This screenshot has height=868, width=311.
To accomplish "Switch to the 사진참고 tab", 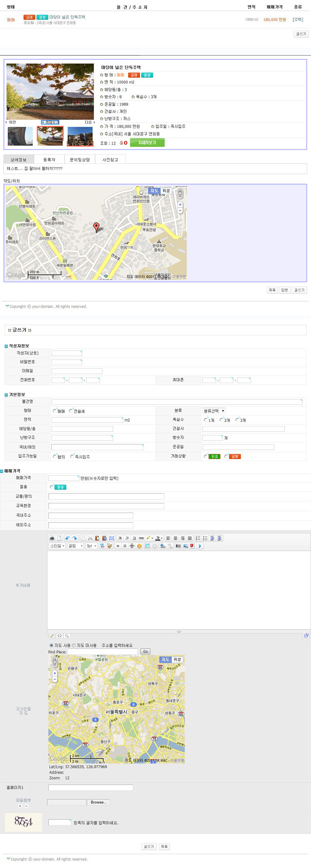I will pos(110,160).
